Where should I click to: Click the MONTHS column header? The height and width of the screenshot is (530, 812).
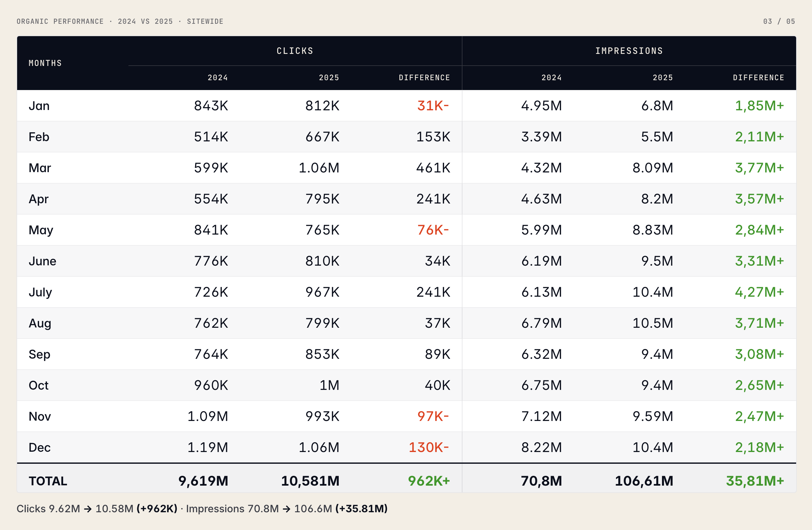[45, 63]
